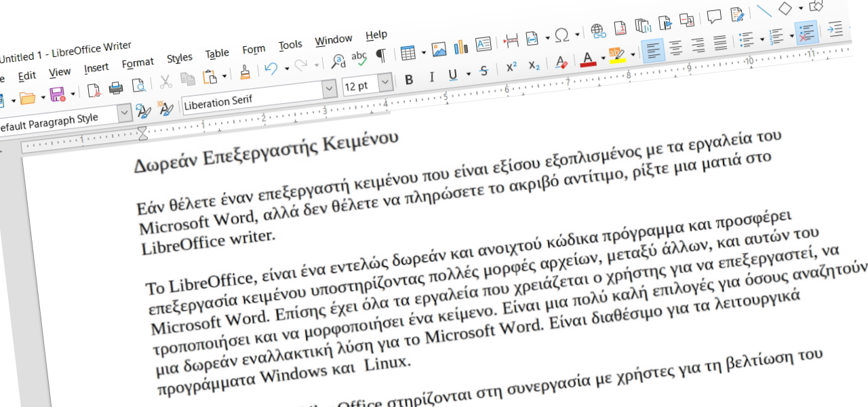Click the Clear Direct Formatting icon
This screenshot has height=407, width=868.
[561, 62]
